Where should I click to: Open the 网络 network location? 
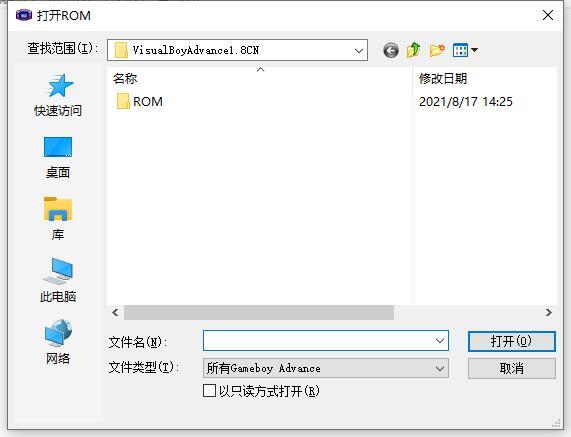tap(58, 342)
